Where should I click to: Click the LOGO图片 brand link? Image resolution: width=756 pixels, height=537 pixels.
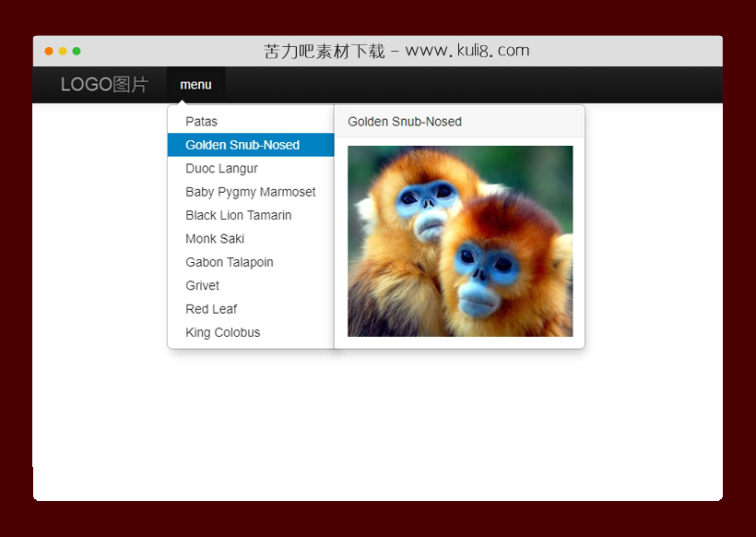click(x=104, y=85)
